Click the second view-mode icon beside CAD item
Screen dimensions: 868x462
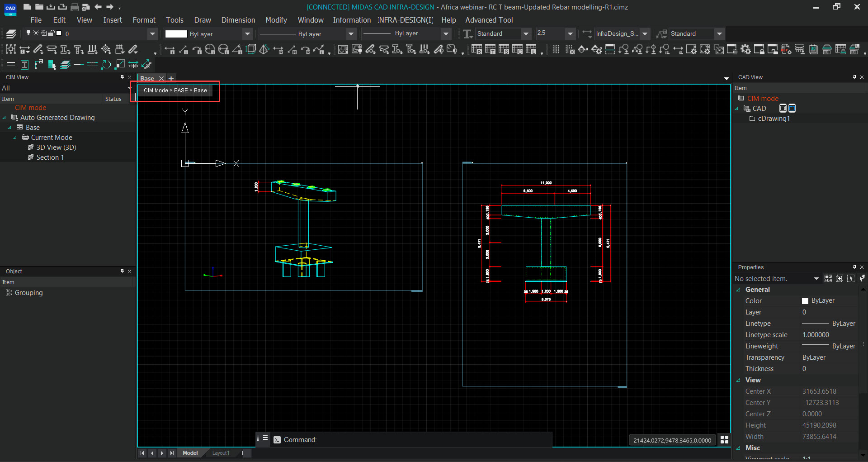pyautogui.click(x=792, y=108)
